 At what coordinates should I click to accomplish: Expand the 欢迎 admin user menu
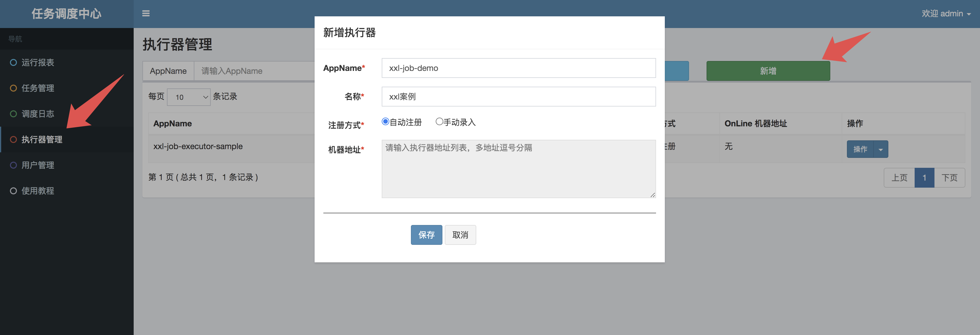(x=946, y=14)
